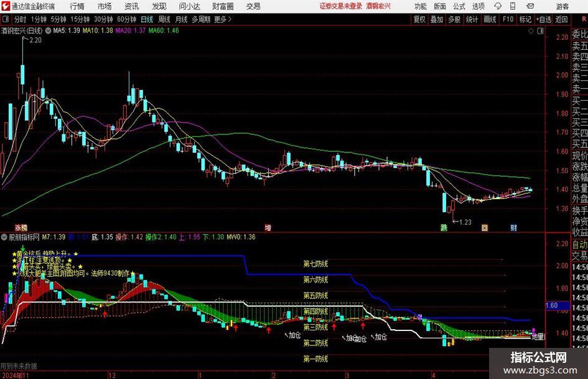
Task: Click the 复权 toolbar button
Action: coord(419,19)
